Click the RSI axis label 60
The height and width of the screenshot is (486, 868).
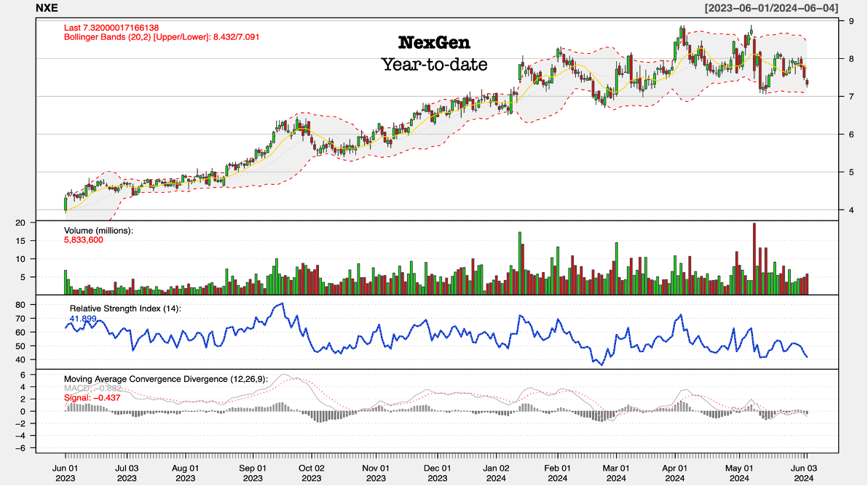click(x=20, y=332)
